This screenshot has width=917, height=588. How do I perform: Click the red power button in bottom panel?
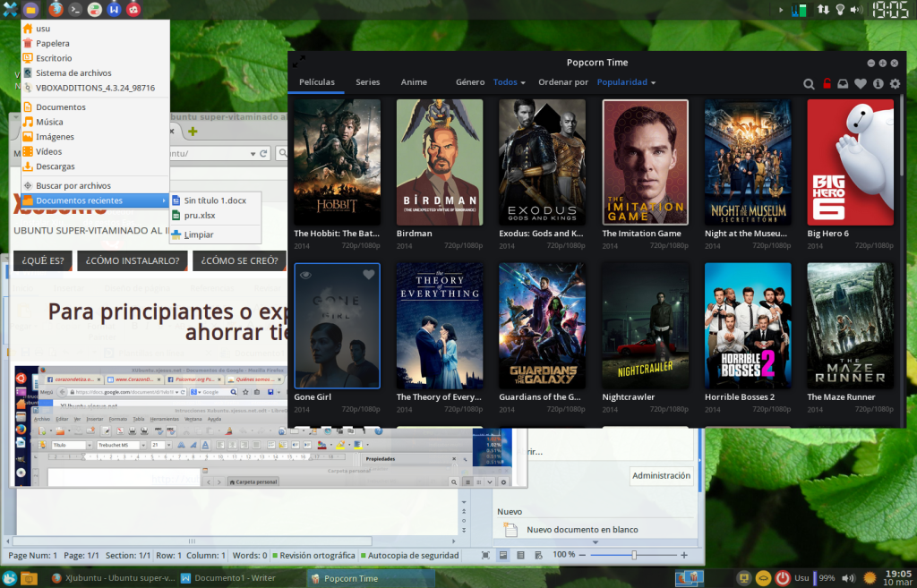click(783, 578)
